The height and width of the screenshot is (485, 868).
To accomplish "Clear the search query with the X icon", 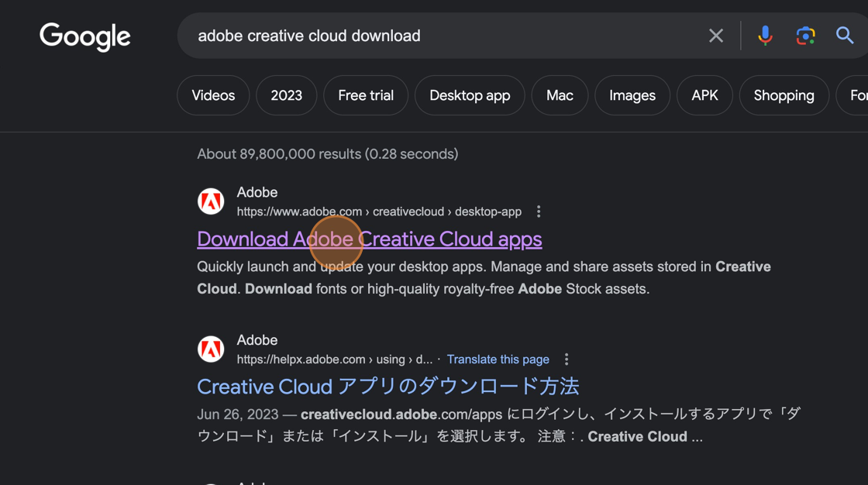I will click(715, 35).
